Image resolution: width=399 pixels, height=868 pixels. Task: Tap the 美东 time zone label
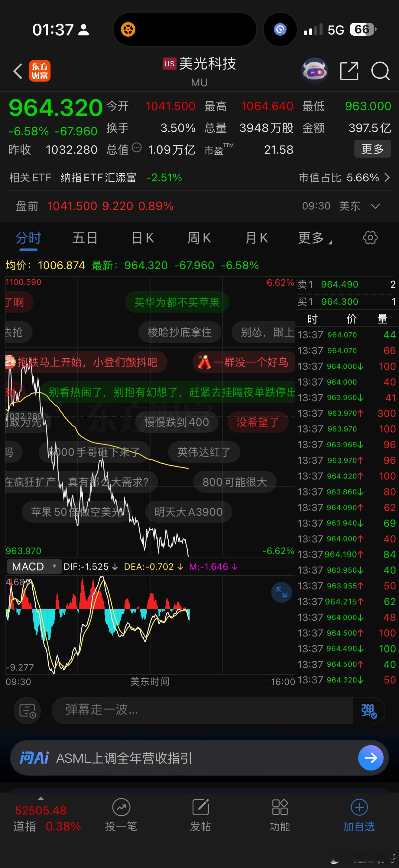pos(349,206)
